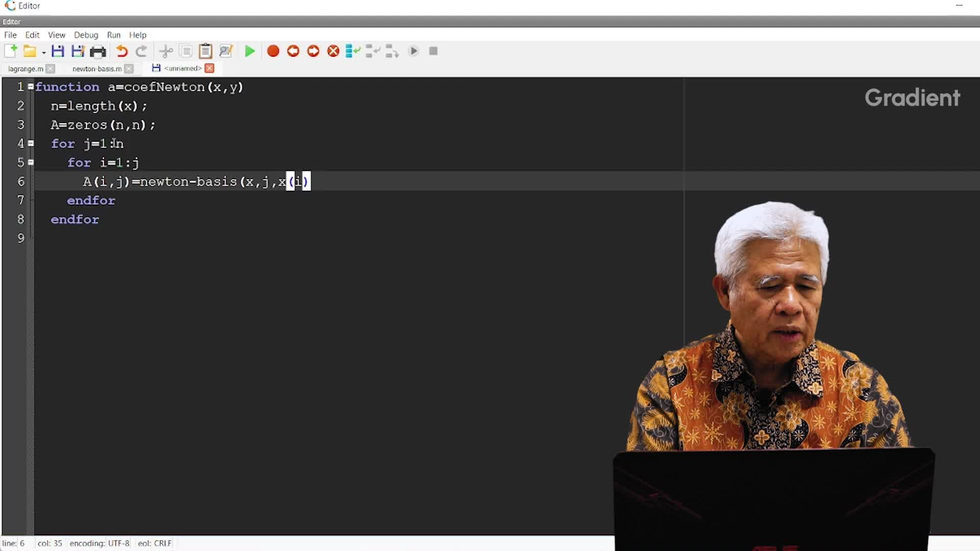The width and height of the screenshot is (980, 551).
Task: Run the script with green play
Action: pyautogui.click(x=250, y=51)
